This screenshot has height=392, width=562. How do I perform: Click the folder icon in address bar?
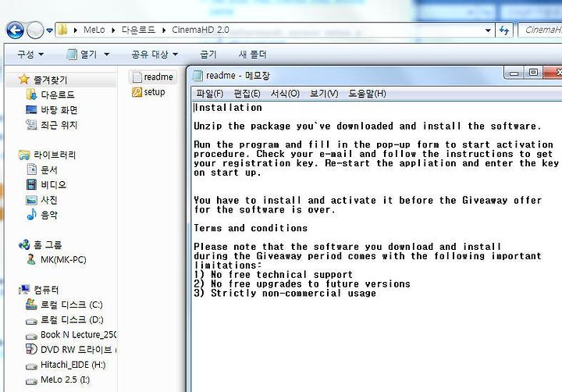[x=62, y=30]
